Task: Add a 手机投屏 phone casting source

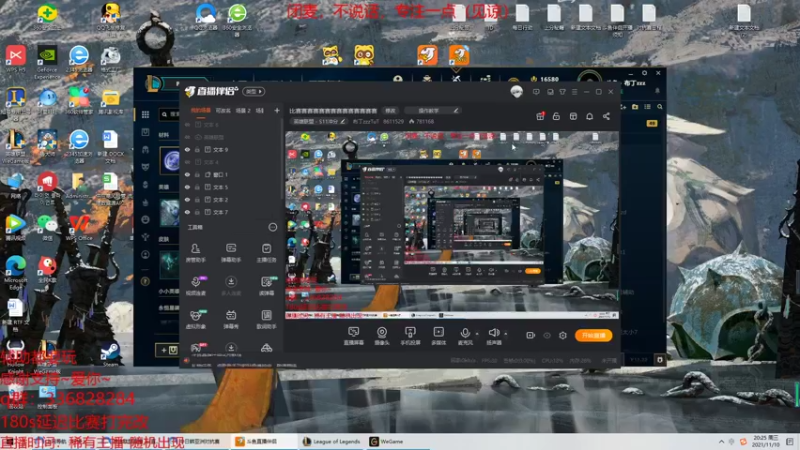Action: pyautogui.click(x=410, y=336)
